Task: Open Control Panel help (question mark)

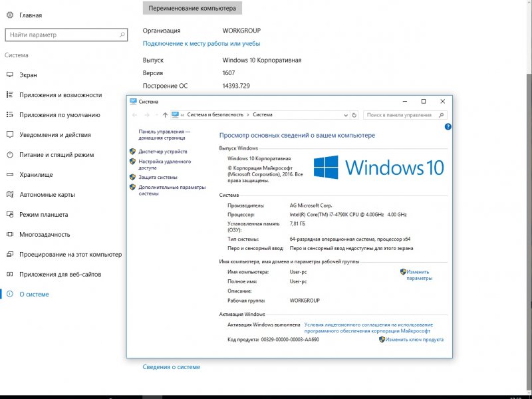Action: (x=448, y=127)
